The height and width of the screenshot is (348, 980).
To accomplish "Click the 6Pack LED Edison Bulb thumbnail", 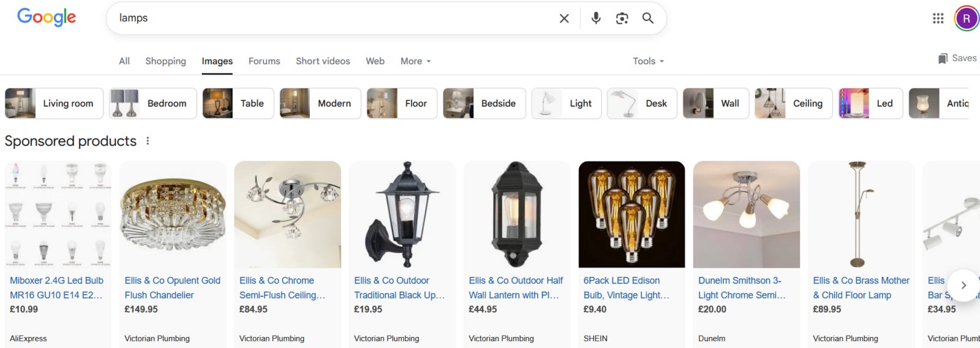I will coord(631,214).
